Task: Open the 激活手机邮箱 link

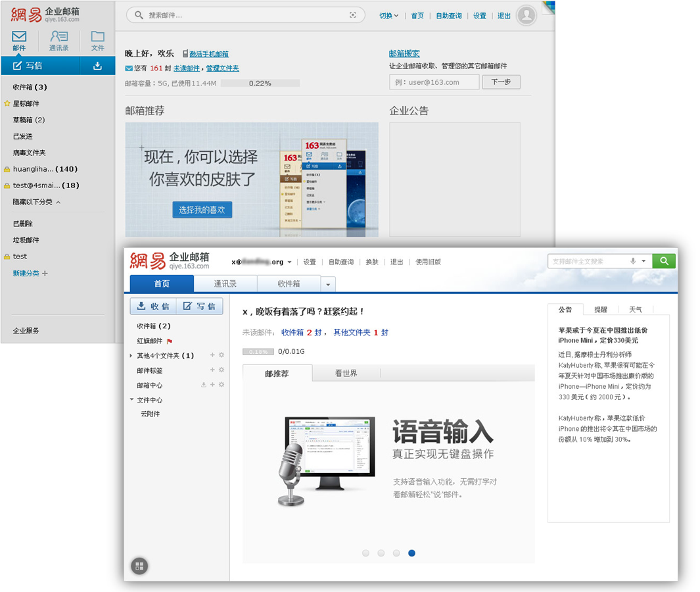Action: point(208,54)
